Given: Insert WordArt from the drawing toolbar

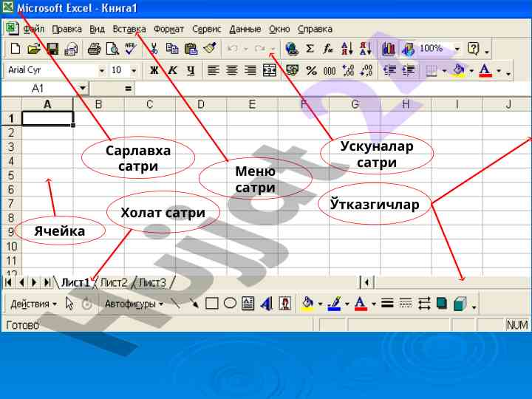Looking at the screenshot, I should click(267, 304).
